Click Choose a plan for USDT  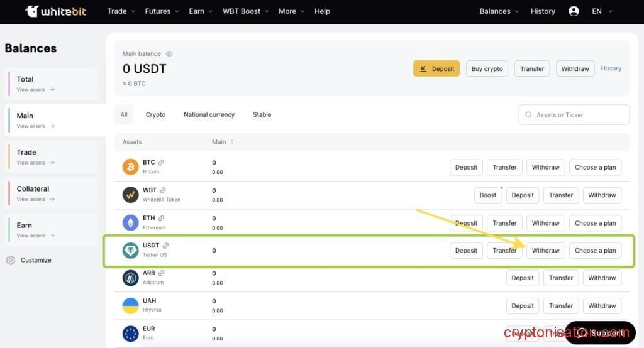[595, 251]
